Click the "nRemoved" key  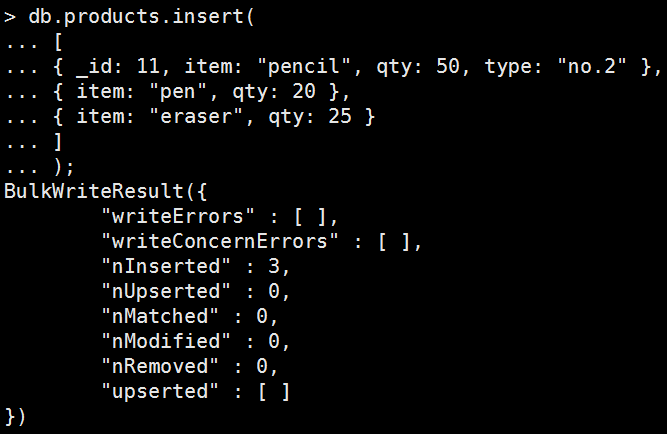[160, 367]
